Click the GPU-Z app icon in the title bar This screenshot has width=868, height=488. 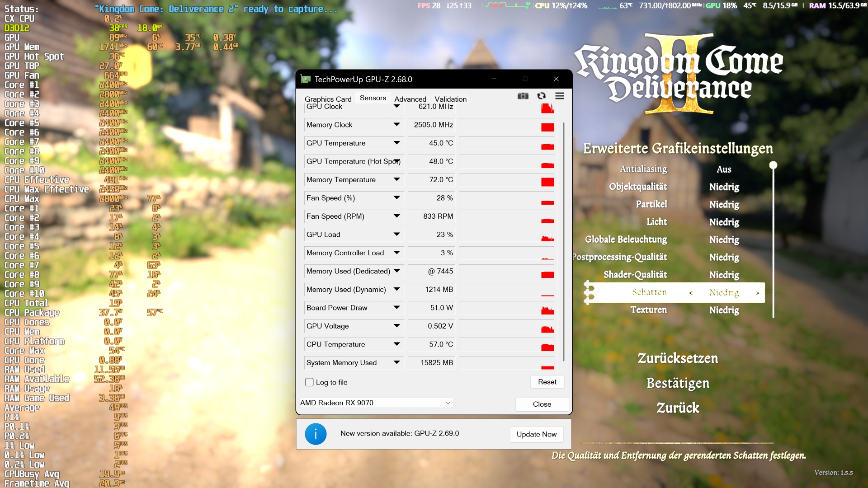click(306, 79)
